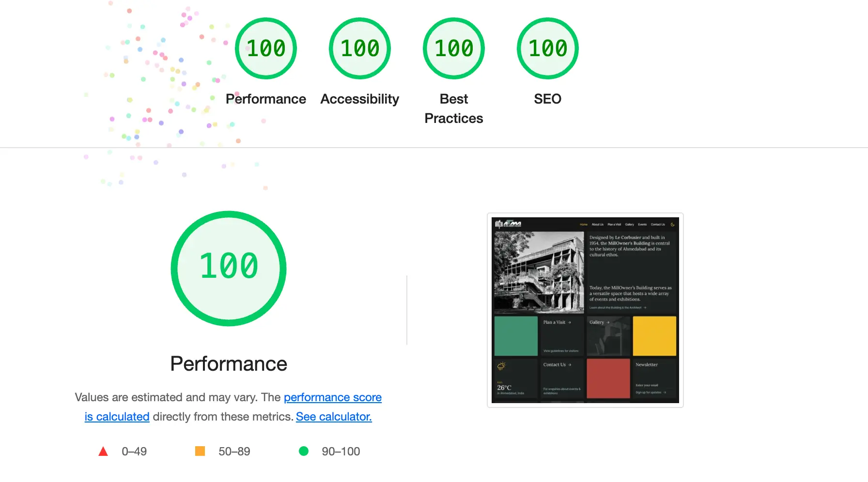Click the yellow tile in the preview grid
This screenshot has height=482, width=868.
coord(655,335)
